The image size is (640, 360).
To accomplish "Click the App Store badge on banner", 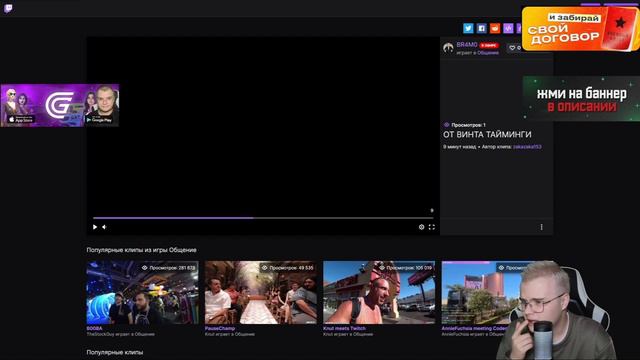I will click(x=21, y=120).
